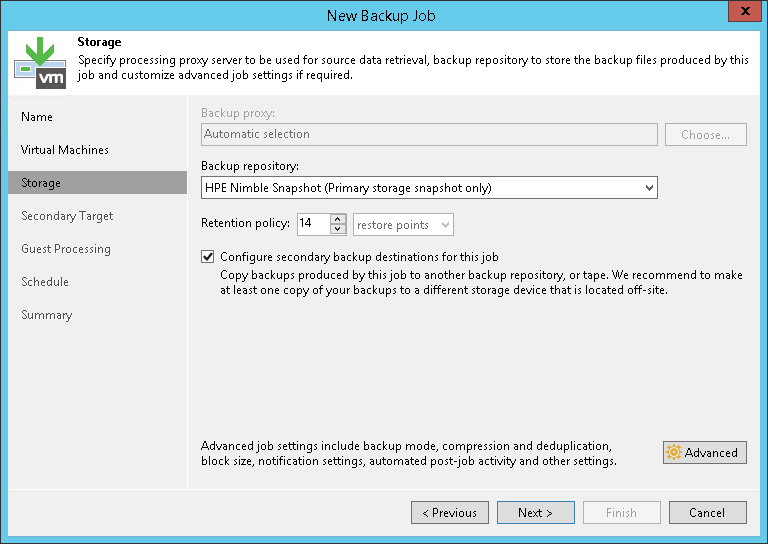Open the restore points unit dropdown
The image size is (768, 544).
point(404,225)
